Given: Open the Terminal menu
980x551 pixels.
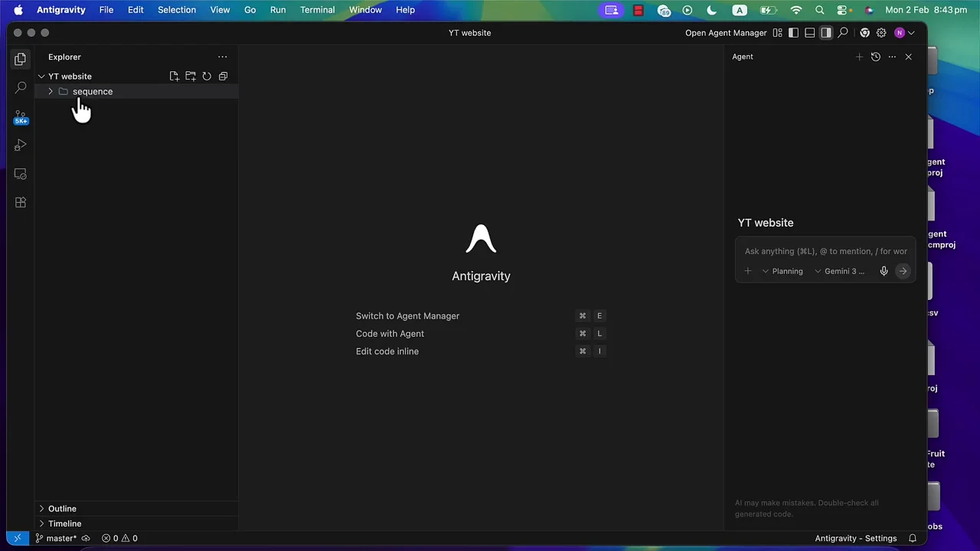Looking at the screenshot, I should (317, 10).
